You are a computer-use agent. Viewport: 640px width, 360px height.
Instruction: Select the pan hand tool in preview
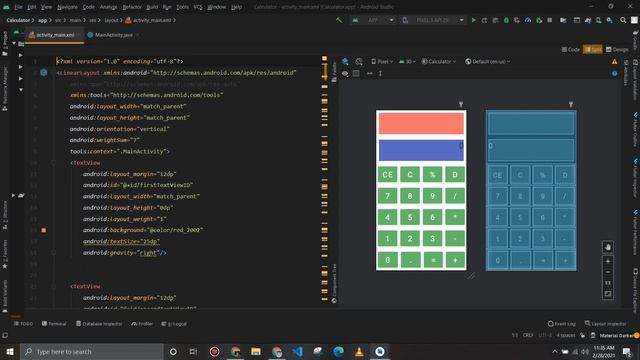(608, 247)
